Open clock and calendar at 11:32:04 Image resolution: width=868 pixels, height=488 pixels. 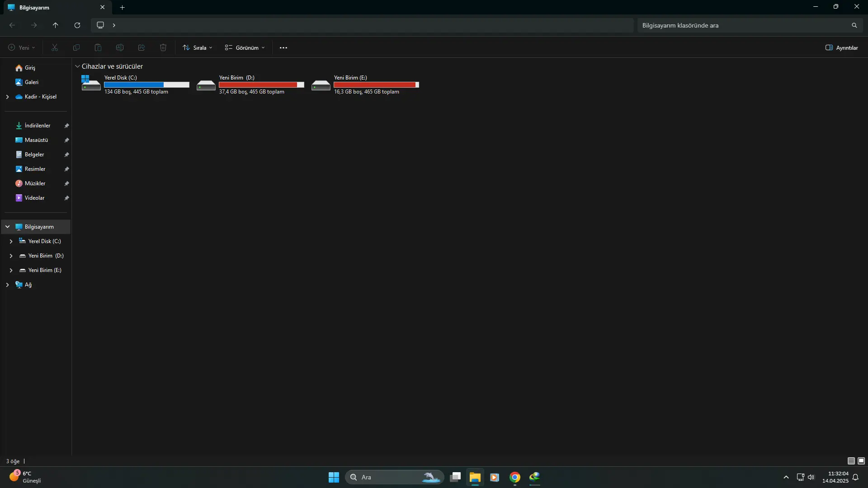pos(835,477)
